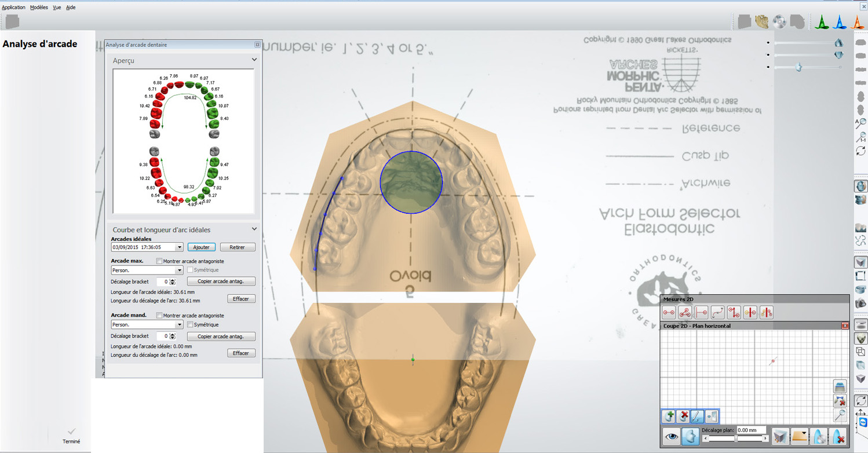Click the add (green plus) section icon
This screenshot has width=868, height=453.
669,416
